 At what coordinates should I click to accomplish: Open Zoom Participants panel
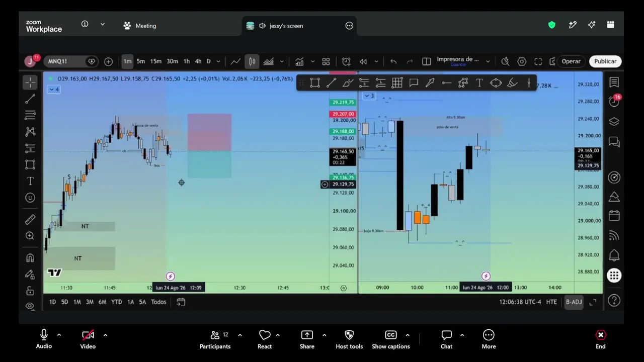tap(215, 339)
